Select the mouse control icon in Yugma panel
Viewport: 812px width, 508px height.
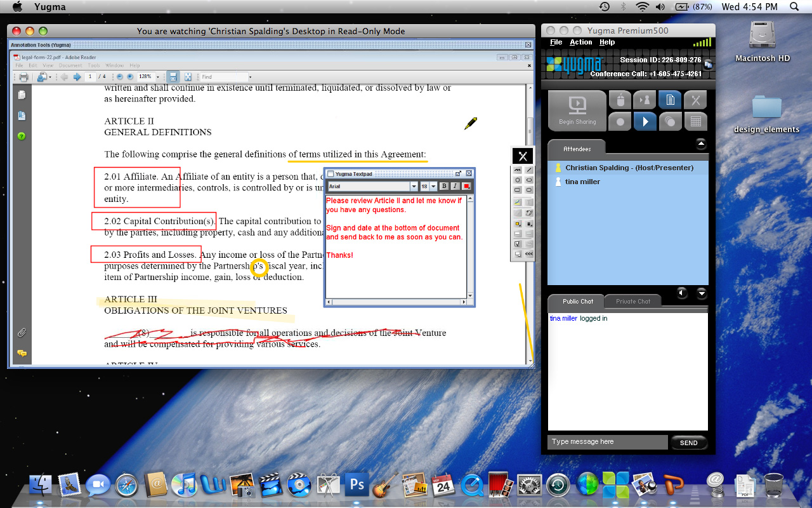(620, 100)
